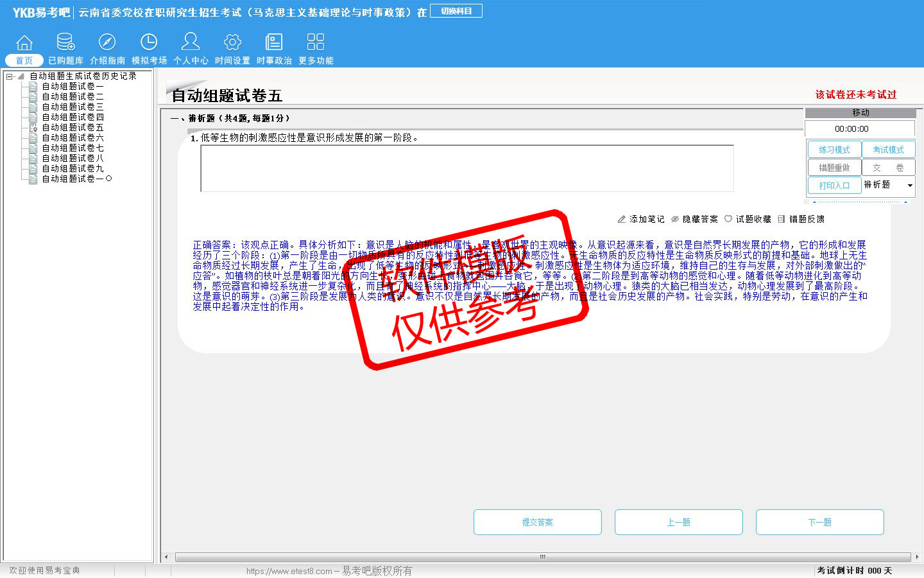This screenshot has width=924, height=578.
Task: Open the 辨析题 question type dropdown
Action: [909, 186]
